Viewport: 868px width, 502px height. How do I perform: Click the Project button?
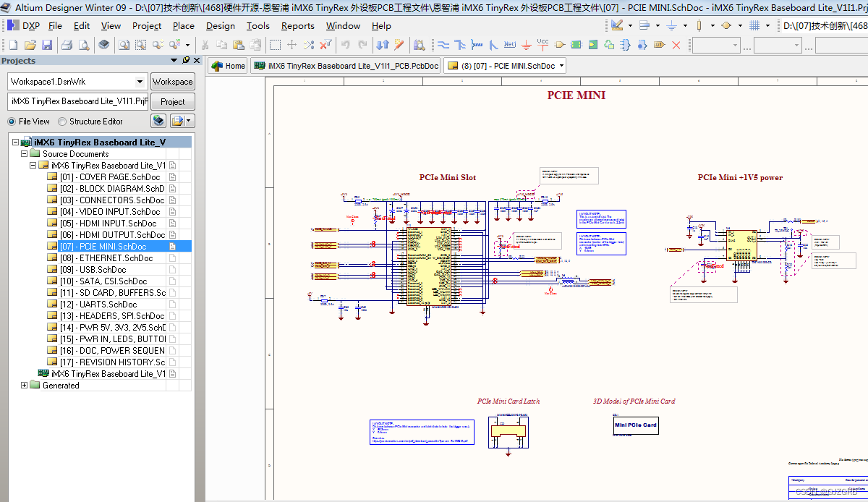pos(172,101)
